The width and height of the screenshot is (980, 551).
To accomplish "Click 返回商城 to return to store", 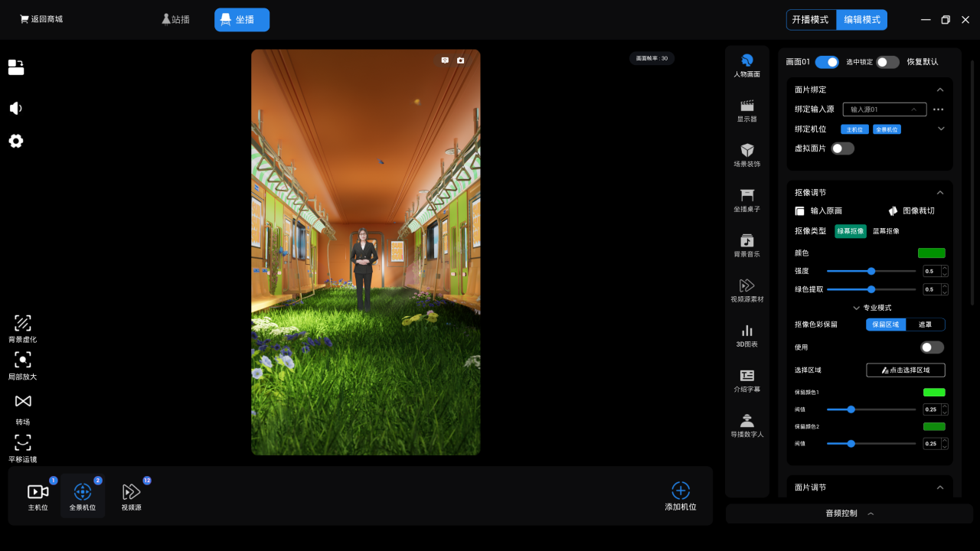I will [41, 19].
